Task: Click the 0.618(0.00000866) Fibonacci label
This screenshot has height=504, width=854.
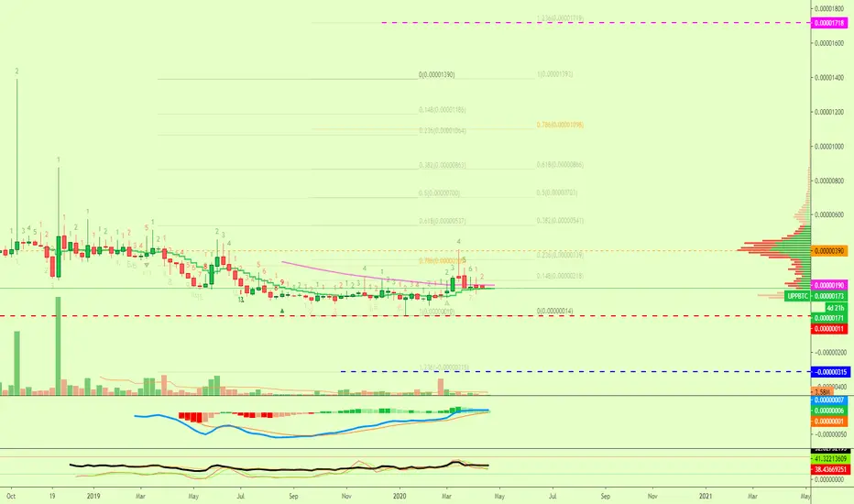Action: pos(560,165)
